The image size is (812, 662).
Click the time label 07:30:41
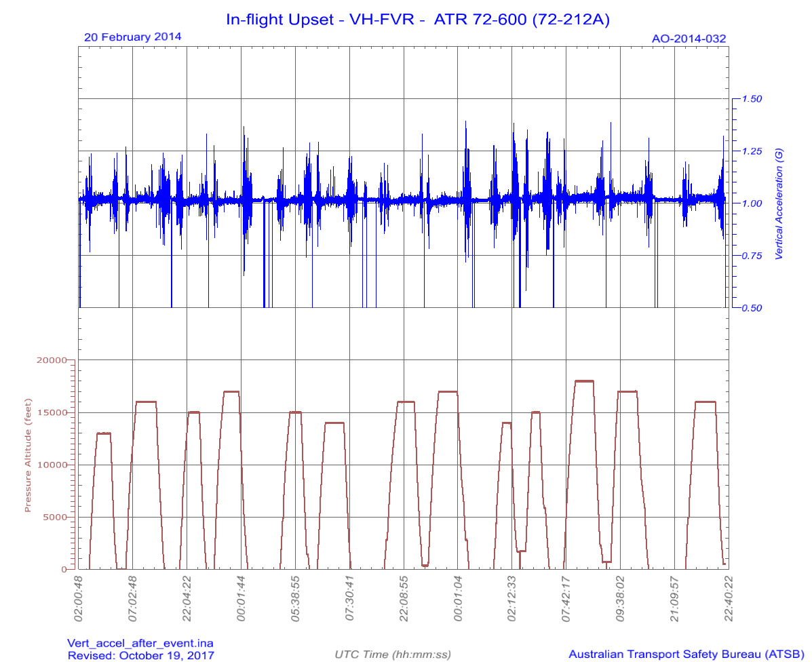(349, 598)
